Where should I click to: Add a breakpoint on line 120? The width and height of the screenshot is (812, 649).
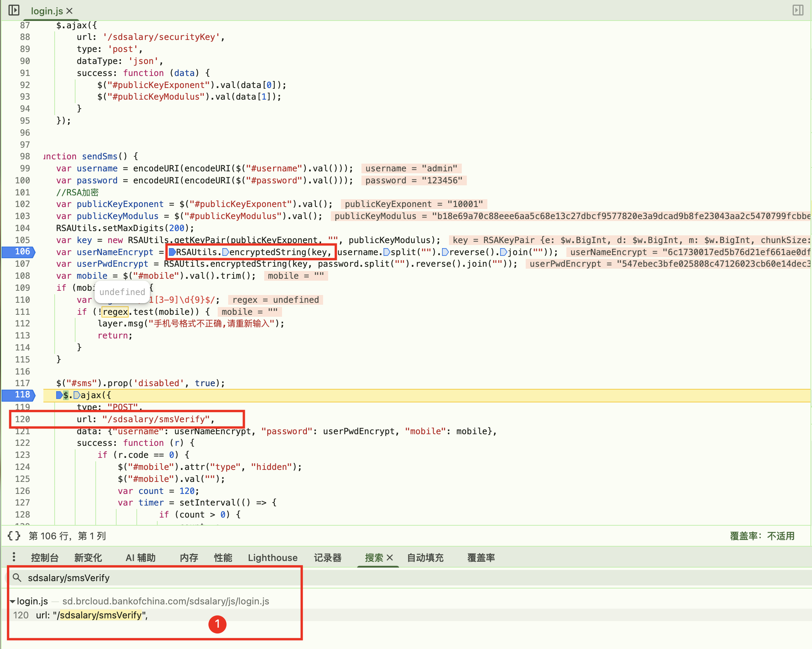click(x=22, y=419)
